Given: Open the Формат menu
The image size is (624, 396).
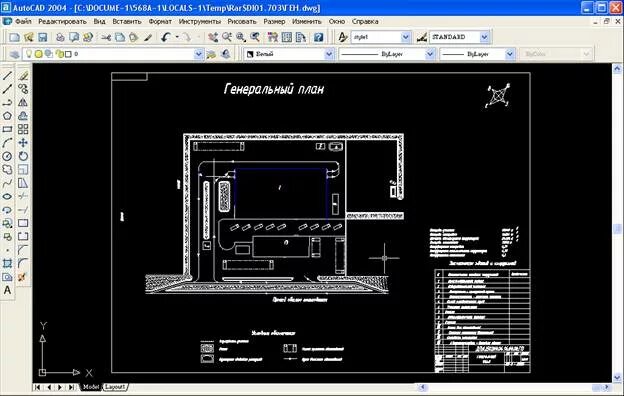Looking at the screenshot, I should 160,21.
